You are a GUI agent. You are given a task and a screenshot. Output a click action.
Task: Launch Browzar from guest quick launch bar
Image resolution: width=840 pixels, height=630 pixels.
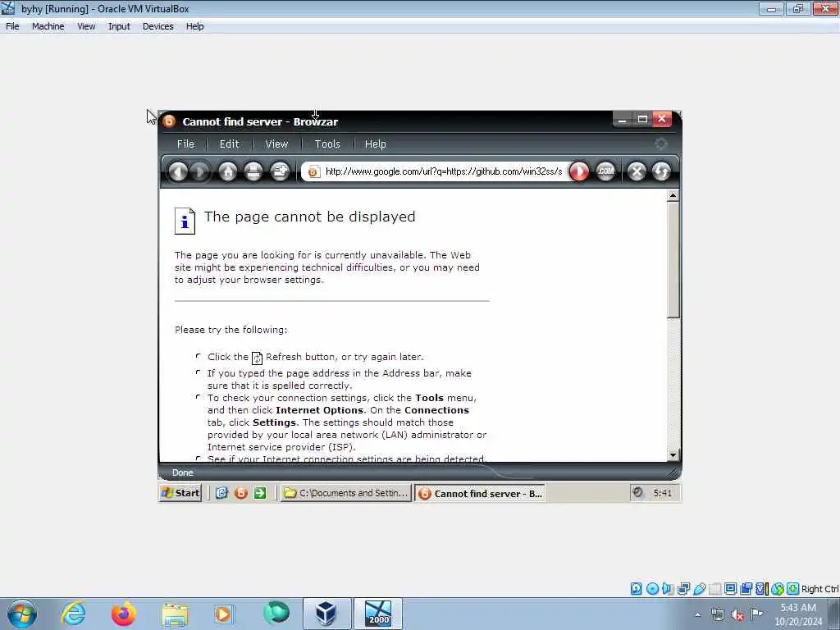(241, 493)
